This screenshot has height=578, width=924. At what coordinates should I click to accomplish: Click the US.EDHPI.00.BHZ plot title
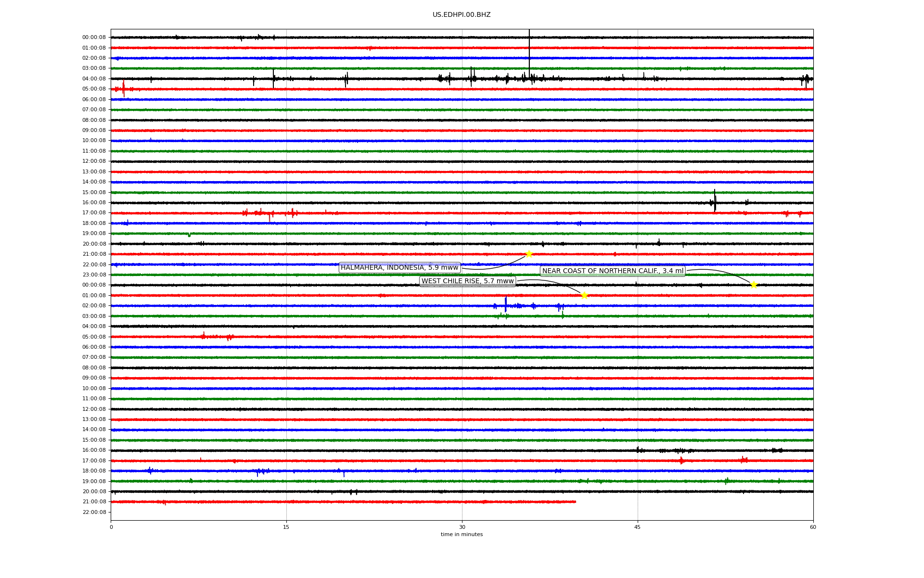coord(462,15)
